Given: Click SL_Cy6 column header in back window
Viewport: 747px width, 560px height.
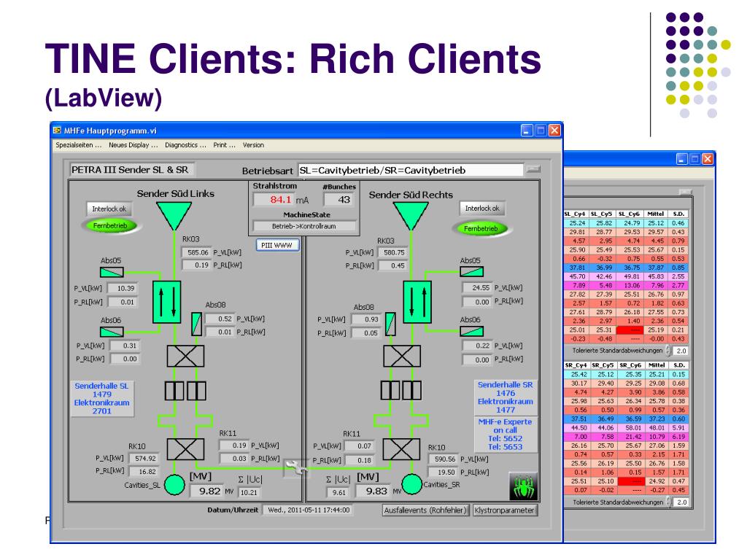Looking at the screenshot, I should tap(629, 214).
